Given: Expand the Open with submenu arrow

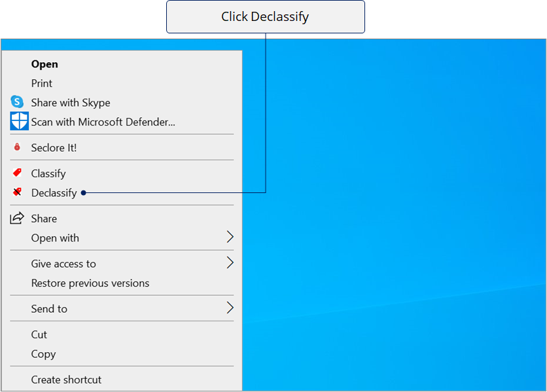Looking at the screenshot, I should (230, 237).
